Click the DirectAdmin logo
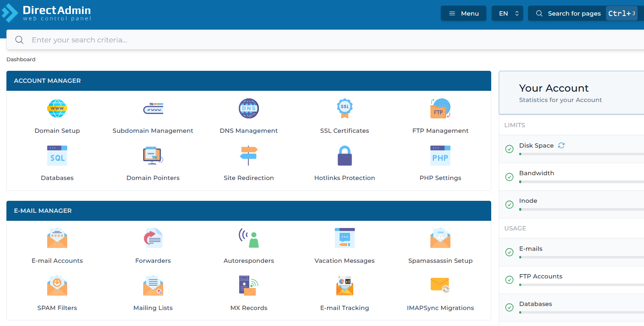644x326 pixels. (46, 13)
